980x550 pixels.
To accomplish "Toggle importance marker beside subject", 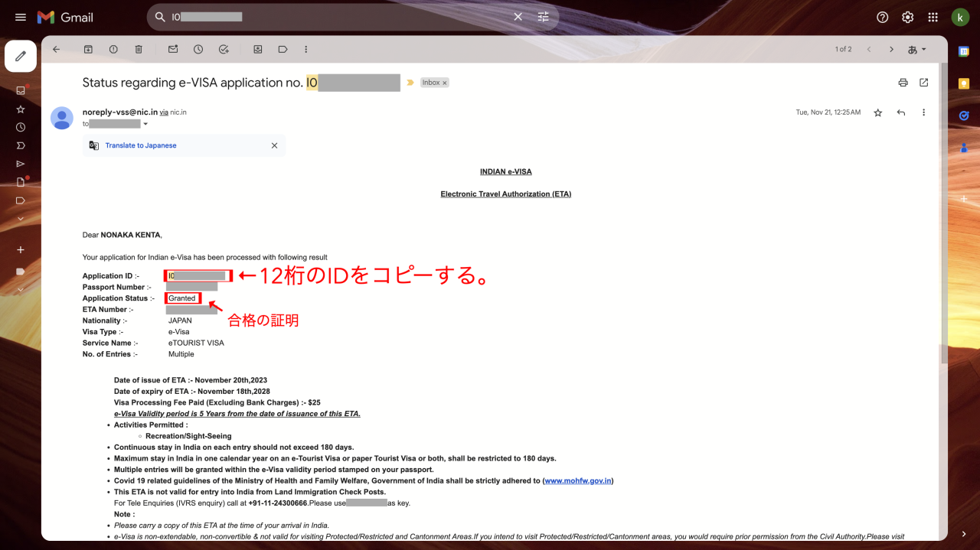I will pos(410,83).
